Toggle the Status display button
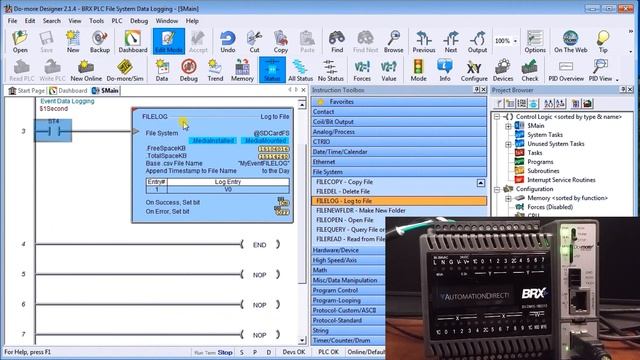Screen dimensions: 640x360 [272, 70]
